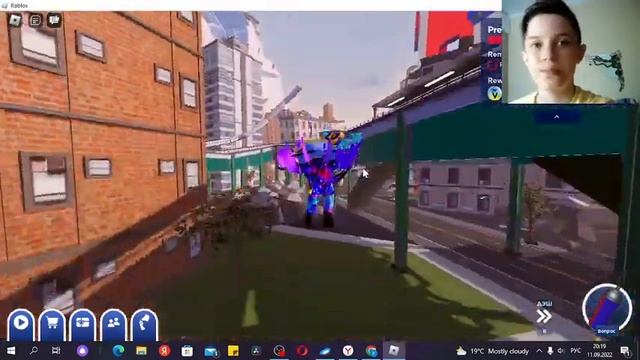Open the Mail app on taskbar
This screenshot has width=640, height=360.
211,351
